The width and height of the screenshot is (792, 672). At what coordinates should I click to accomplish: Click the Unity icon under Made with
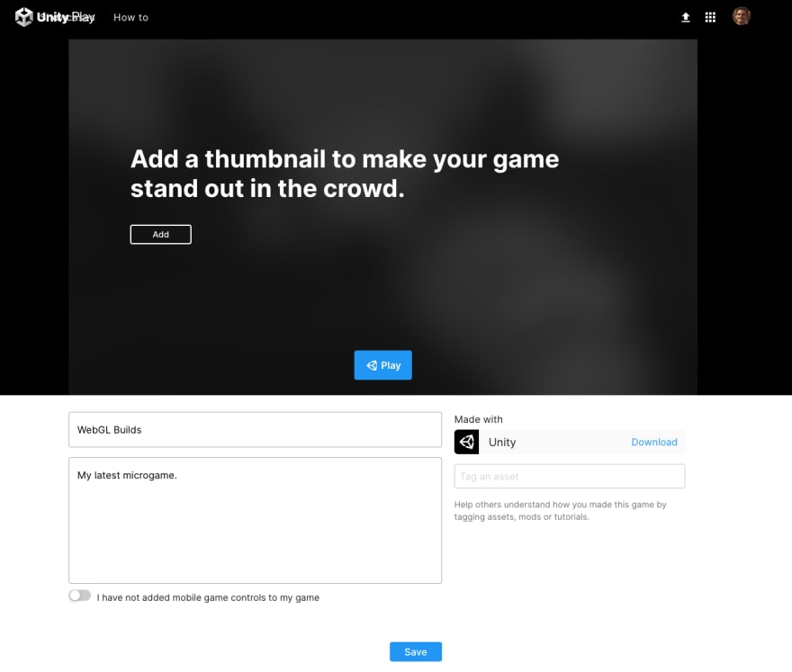tap(466, 443)
